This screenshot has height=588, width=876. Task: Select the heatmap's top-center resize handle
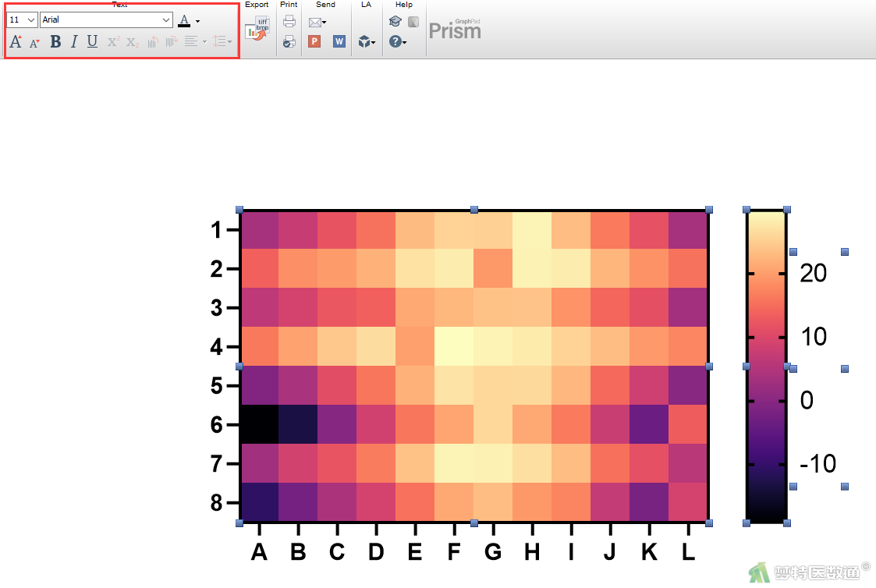(x=474, y=210)
